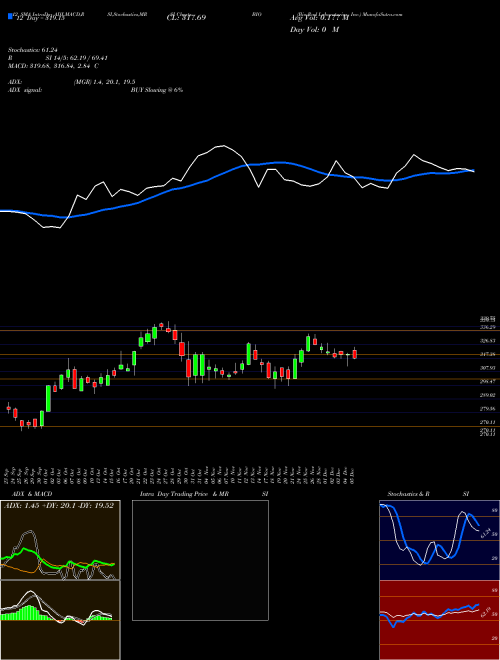Click the empty intraday trading price chart box

[x=200, y=560]
